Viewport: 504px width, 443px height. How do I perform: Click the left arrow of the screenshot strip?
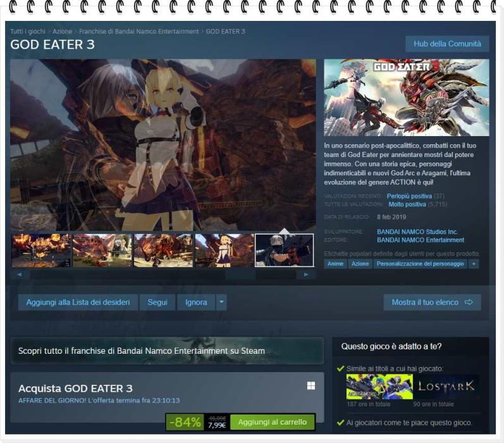19,275
